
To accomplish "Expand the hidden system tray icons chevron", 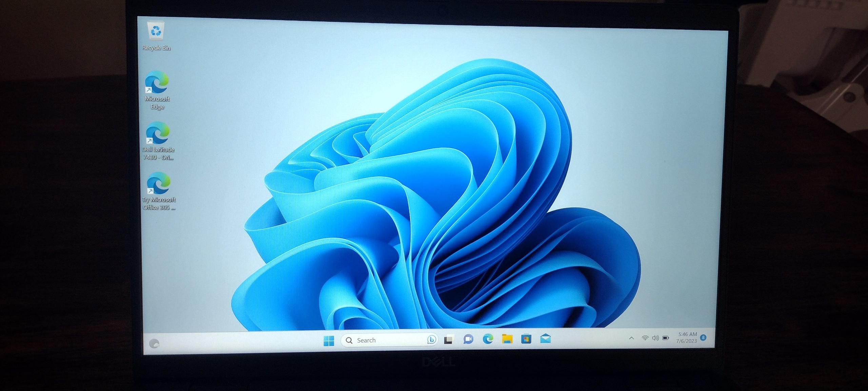I will 631,338.
